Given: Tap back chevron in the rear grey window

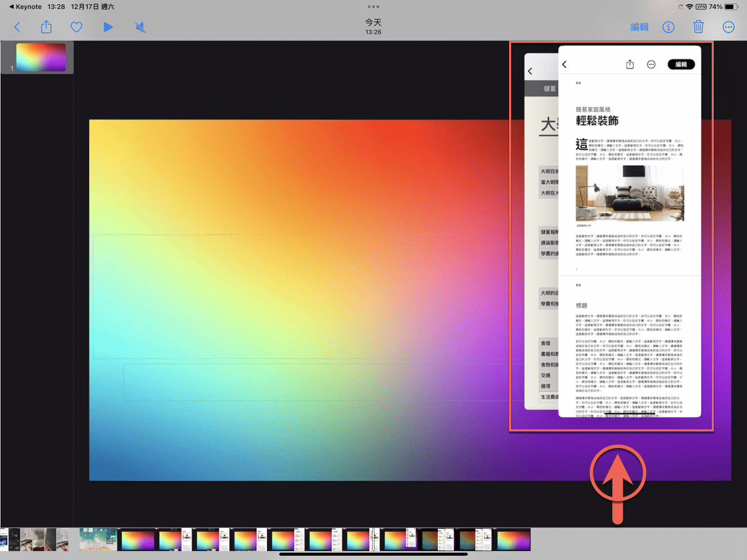Looking at the screenshot, I should pyautogui.click(x=531, y=71).
